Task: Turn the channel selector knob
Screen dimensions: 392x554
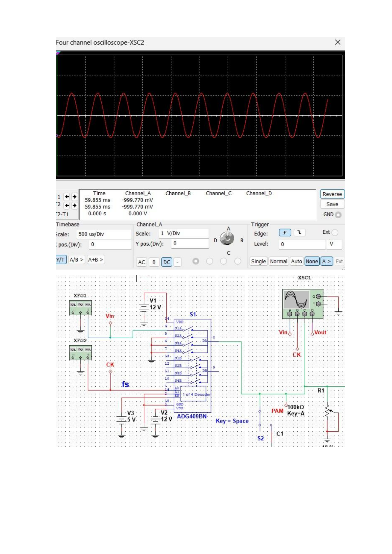Action: click(x=227, y=239)
